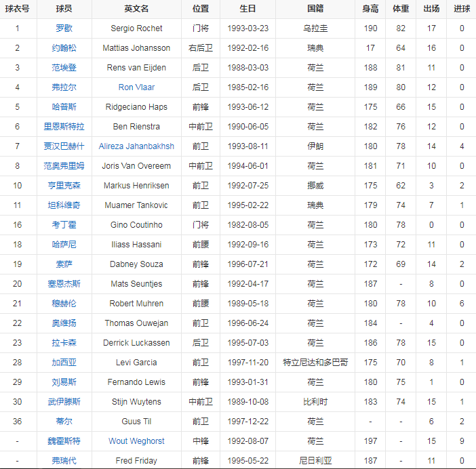Open player link 加西亚
Screen dimensions: 476x469
point(64,363)
